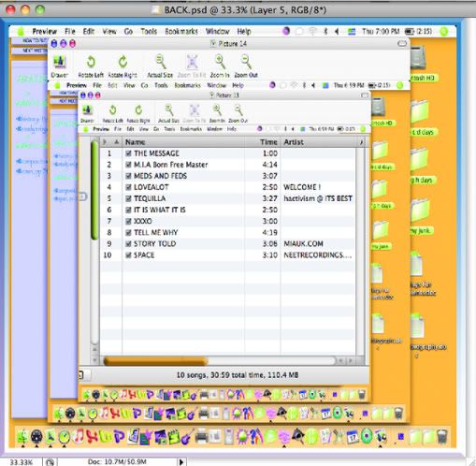Click the hard drive icon on the outermost desktop

418,57
